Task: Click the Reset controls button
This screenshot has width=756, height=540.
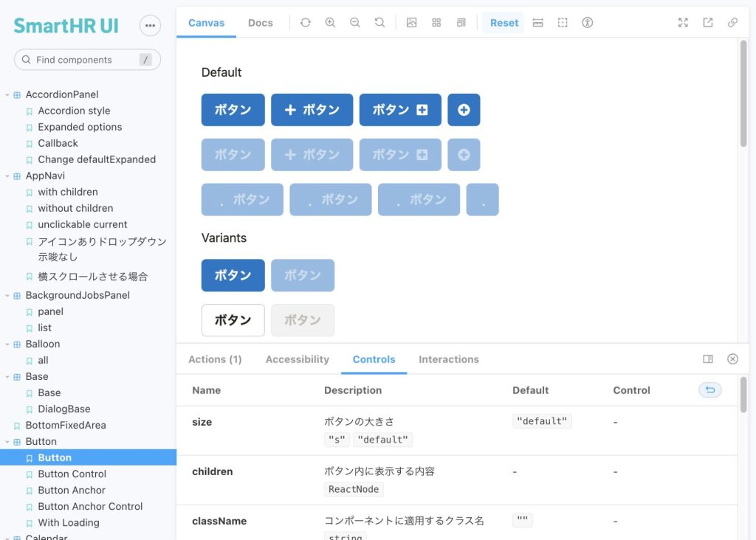Action: 709,390
